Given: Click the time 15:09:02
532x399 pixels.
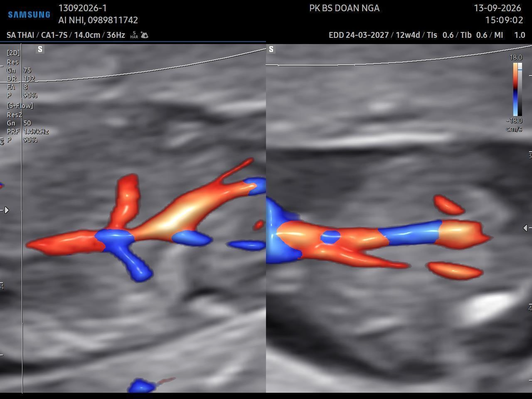Looking at the screenshot, I should [x=504, y=20].
